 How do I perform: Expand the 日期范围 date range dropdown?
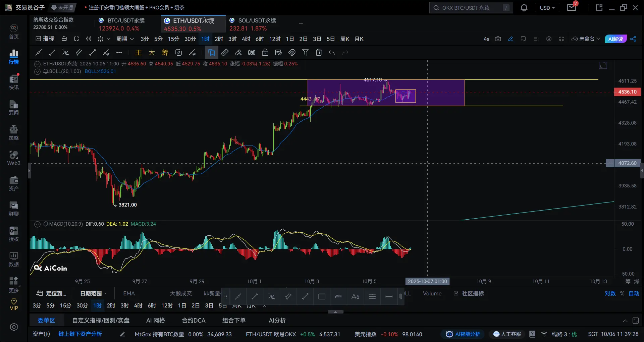click(93, 293)
